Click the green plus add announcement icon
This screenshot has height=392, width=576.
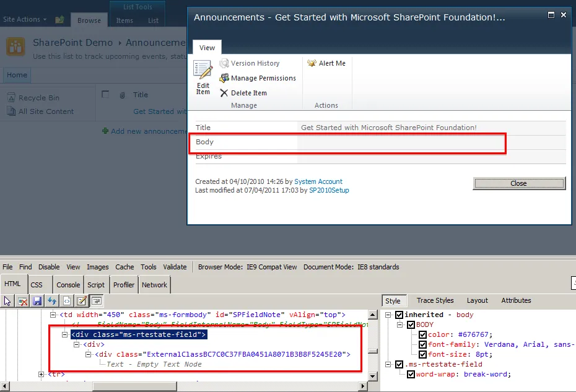click(105, 131)
